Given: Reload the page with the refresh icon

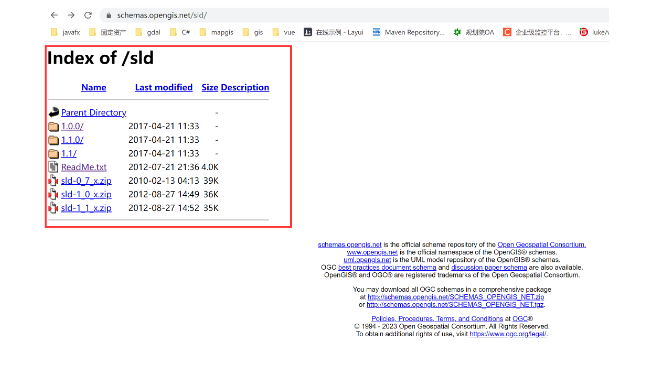Looking at the screenshot, I should [x=88, y=15].
